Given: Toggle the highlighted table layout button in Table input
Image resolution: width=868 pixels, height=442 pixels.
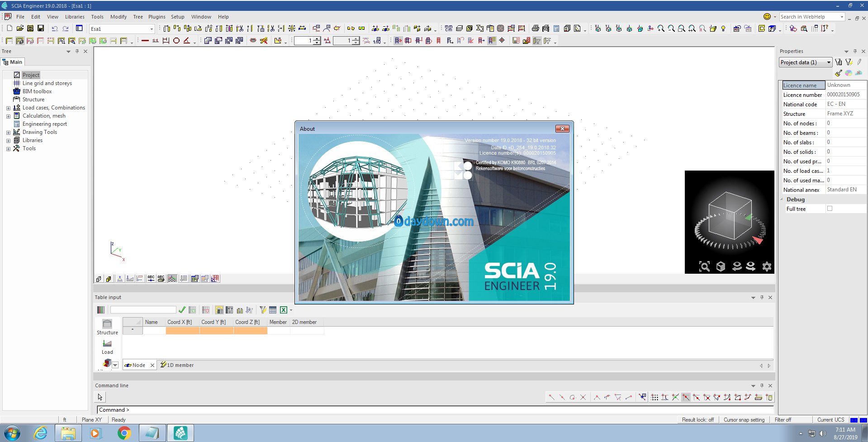Looking at the screenshot, I should [219, 310].
